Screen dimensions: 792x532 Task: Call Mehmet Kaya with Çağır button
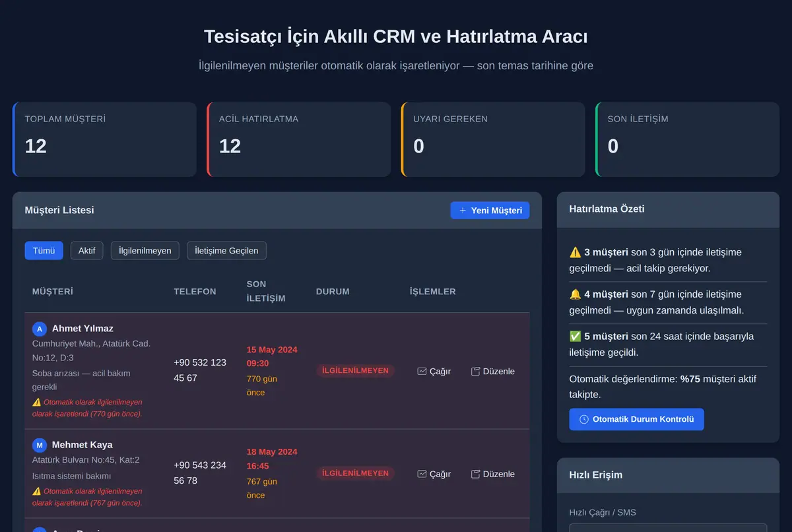[x=434, y=474]
